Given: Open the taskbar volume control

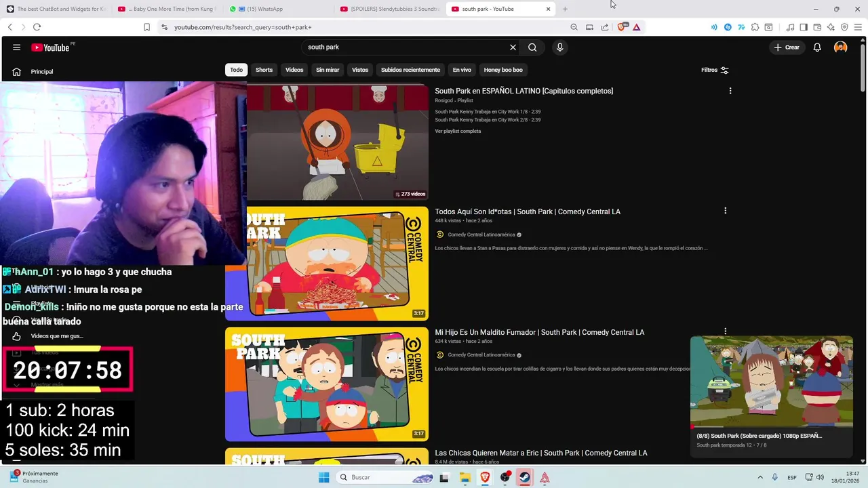Looking at the screenshot, I should (820, 477).
